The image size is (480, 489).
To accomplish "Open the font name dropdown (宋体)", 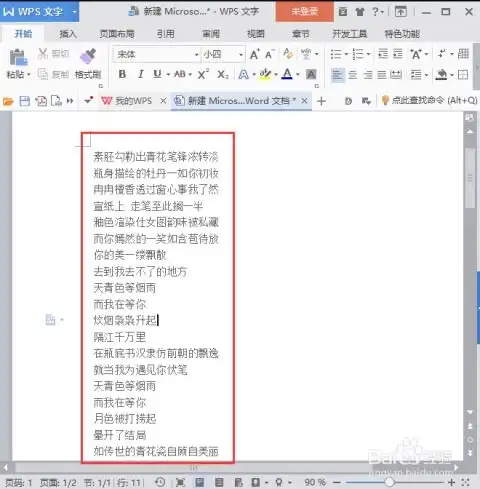I will tap(197, 54).
